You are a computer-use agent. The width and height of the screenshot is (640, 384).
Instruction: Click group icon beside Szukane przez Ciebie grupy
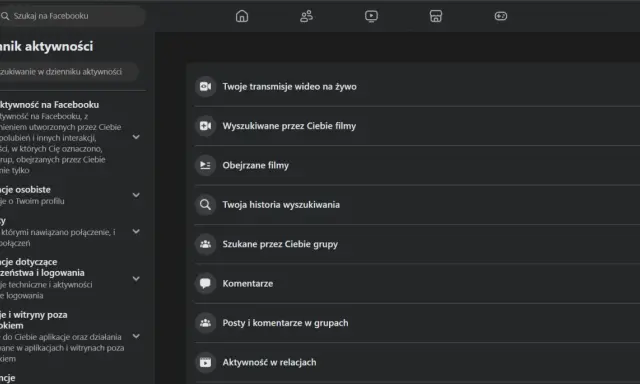(x=205, y=244)
